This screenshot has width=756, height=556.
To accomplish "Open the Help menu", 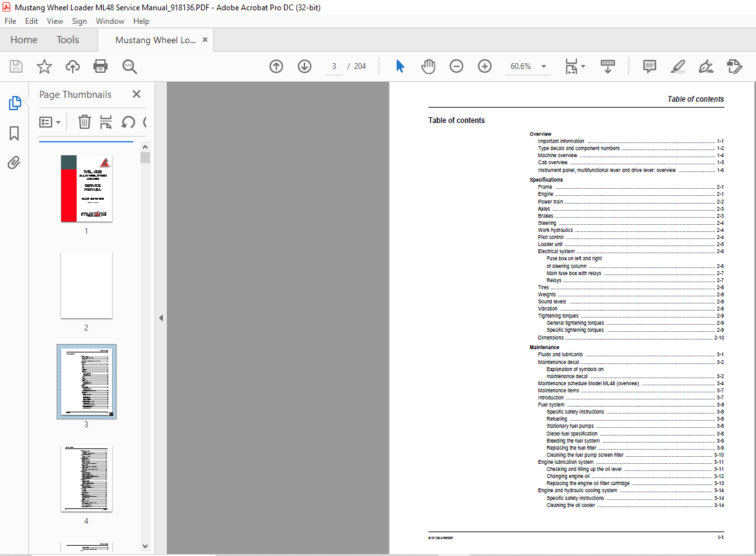I will (141, 21).
